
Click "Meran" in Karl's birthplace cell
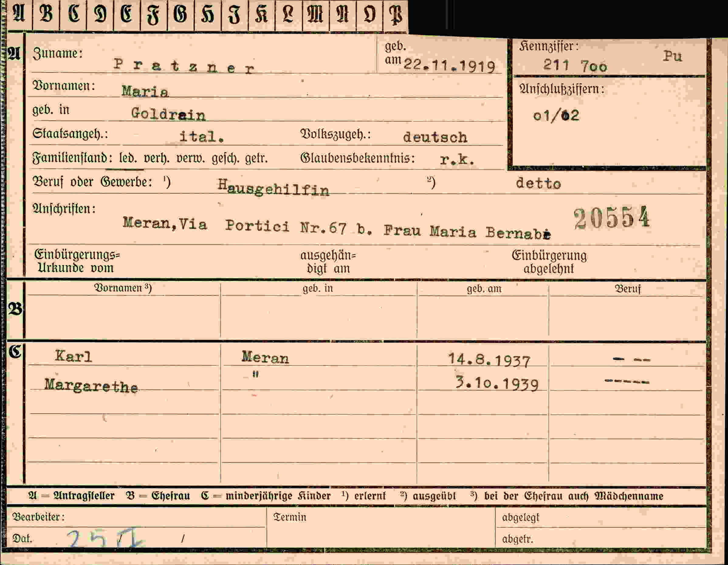[x=265, y=357]
